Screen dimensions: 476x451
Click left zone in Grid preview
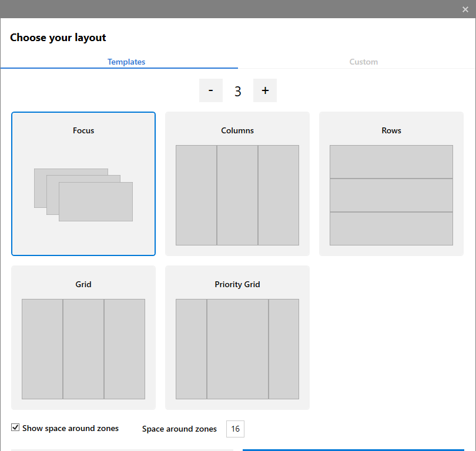click(x=42, y=349)
